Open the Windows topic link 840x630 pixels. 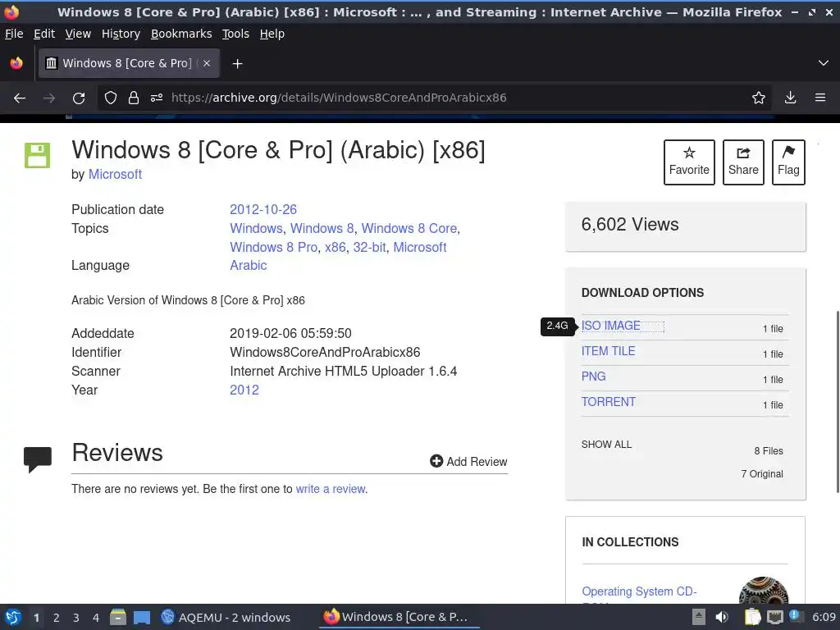(x=256, y=228)
